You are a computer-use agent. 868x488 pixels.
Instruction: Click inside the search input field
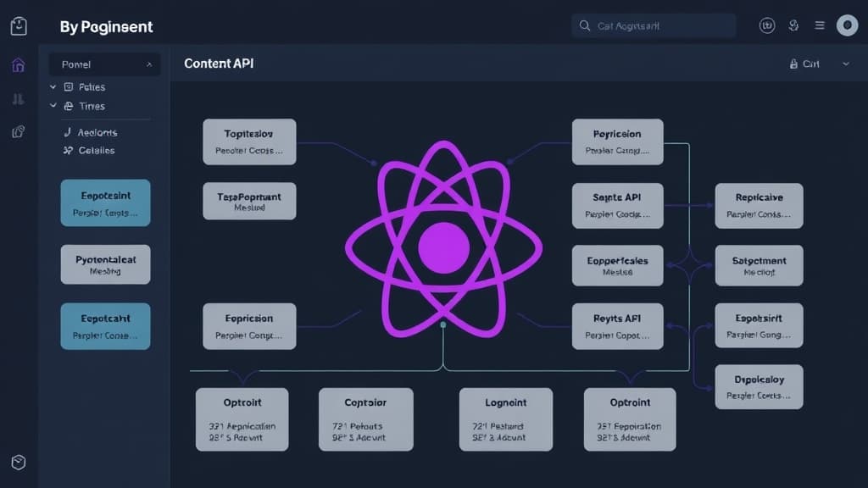653,25
